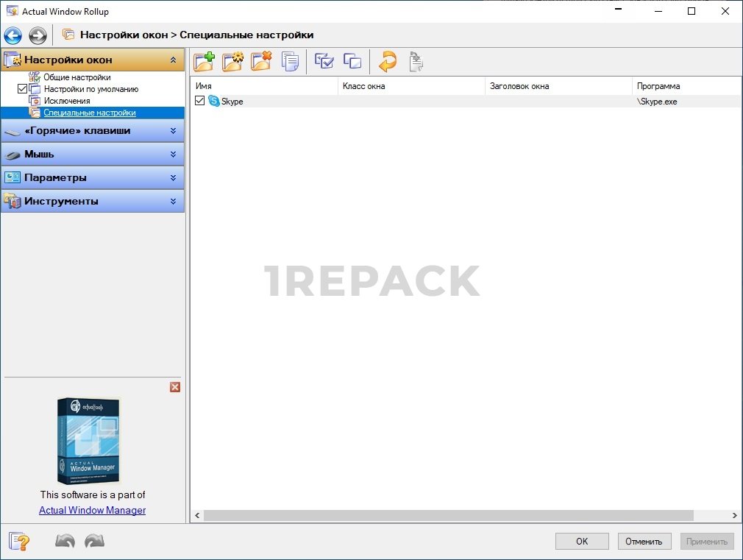Click the select all checkmarks toolbar icon

click(x=324, y=62)
